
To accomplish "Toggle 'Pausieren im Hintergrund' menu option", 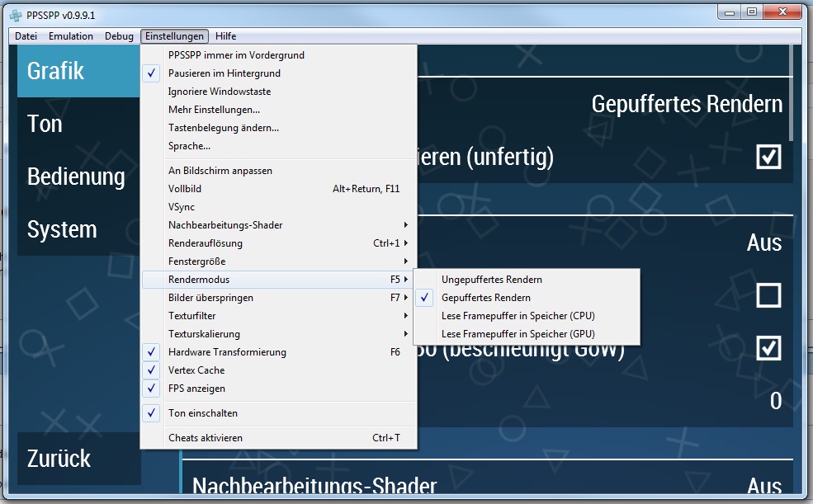I will [225, 73].
